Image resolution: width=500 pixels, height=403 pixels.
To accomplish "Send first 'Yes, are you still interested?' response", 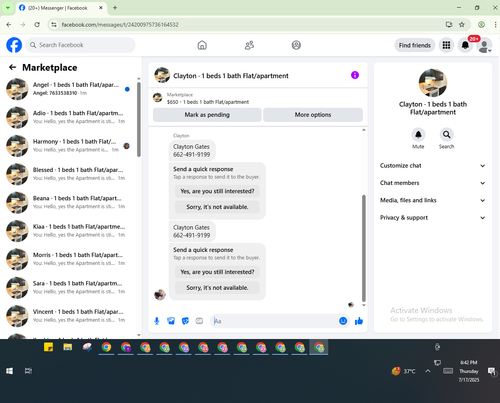I will (217, 191).
